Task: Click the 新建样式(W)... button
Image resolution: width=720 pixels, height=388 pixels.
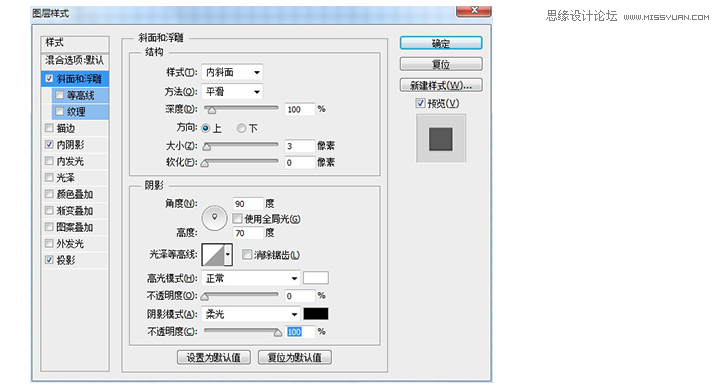Action: coord(441,85)
